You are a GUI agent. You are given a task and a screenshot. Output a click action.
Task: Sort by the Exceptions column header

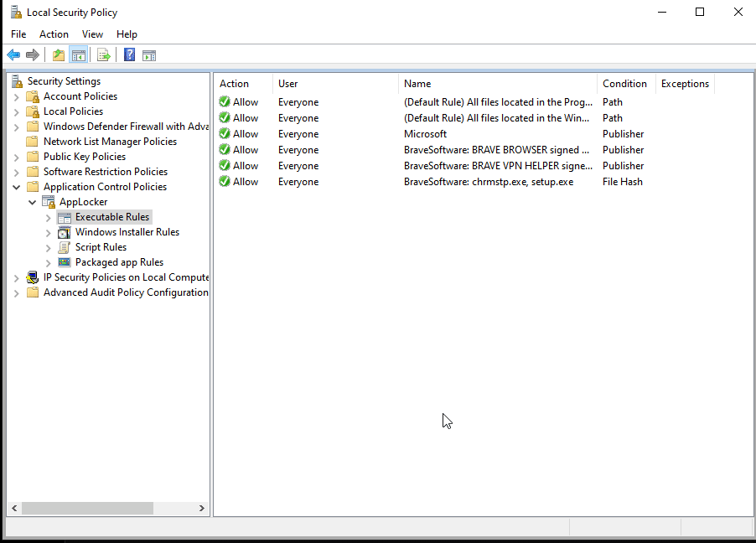point(685,84)
